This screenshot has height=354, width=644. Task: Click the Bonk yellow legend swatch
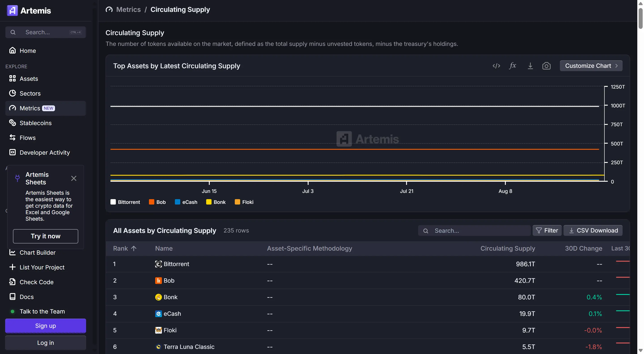(x=208, y=202)
